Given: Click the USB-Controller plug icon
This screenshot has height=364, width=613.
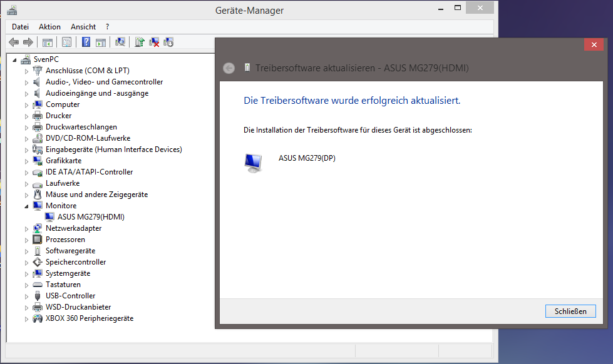Looking at the screenshot, I should tap(38, 296).
